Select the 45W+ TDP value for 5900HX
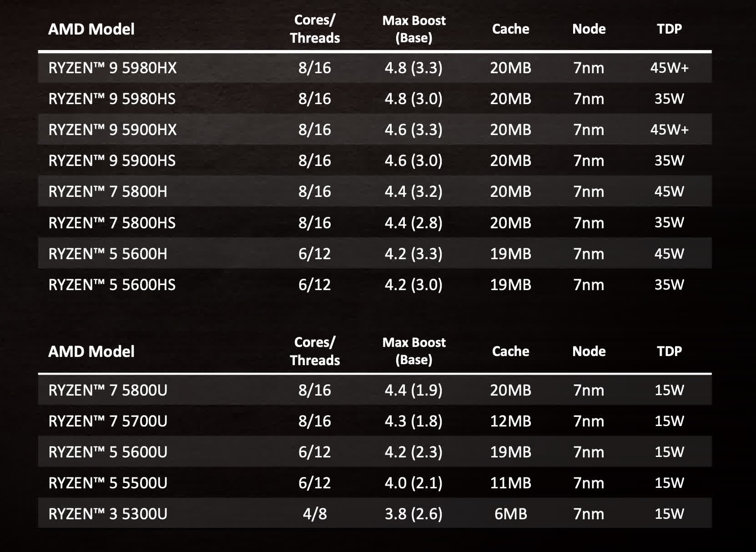Screen dimensions: 756x552 click(669, 130)
